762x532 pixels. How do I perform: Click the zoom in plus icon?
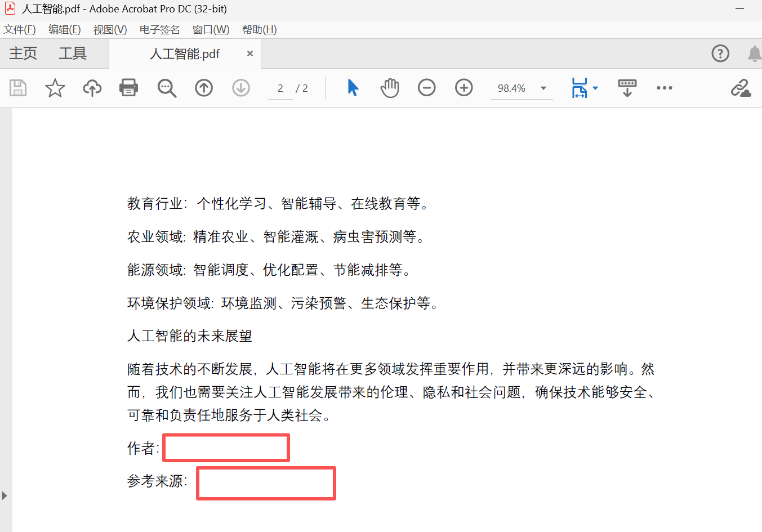[464, 88]
